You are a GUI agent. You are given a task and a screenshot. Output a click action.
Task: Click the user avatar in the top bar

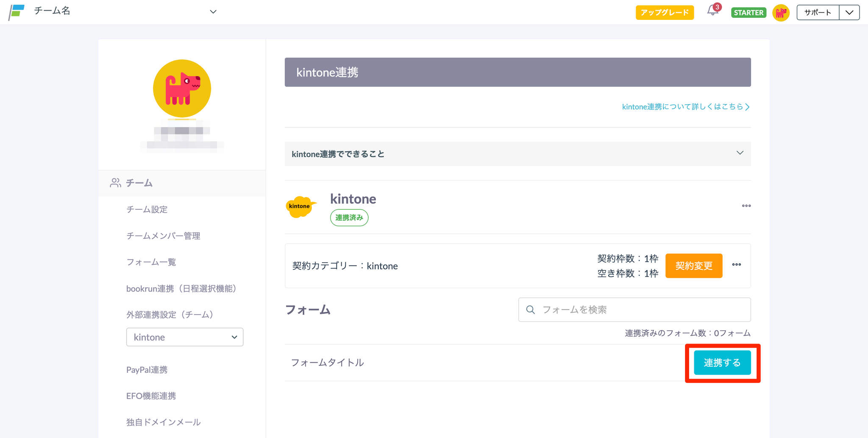coord(781,13)
